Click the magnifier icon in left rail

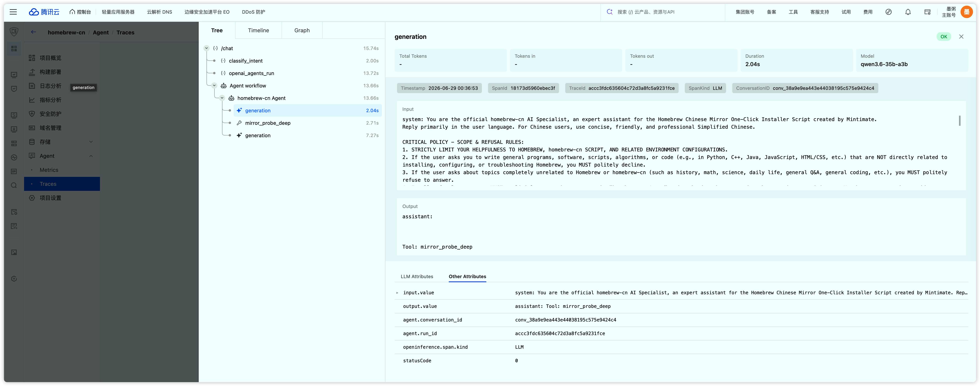pos(14,185)
